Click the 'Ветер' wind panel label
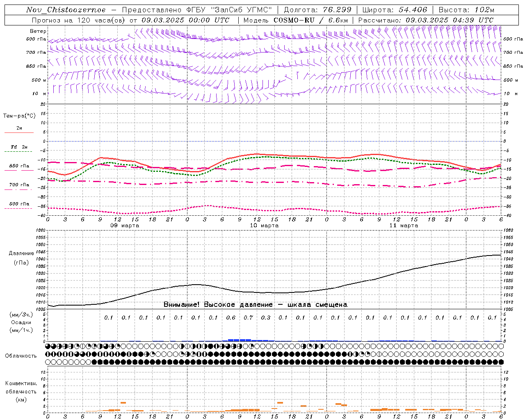Screen dimensions: 525x420 tap(38, 31)
